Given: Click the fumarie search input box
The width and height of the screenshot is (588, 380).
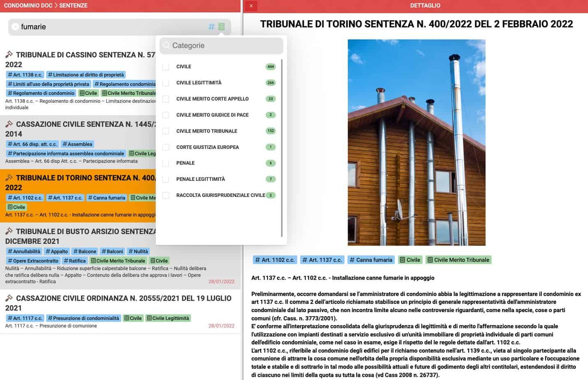Looking at the screenshot, I should [x=119, y=27].
